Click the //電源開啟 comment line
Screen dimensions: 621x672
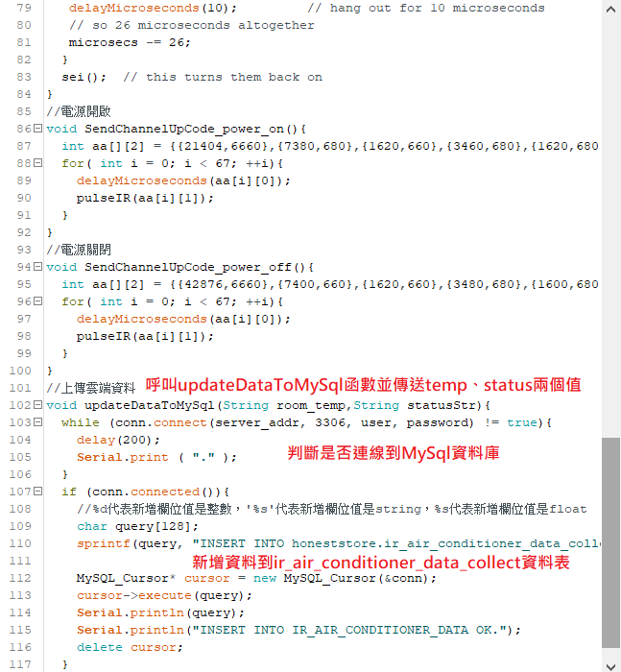coord(79,111)
